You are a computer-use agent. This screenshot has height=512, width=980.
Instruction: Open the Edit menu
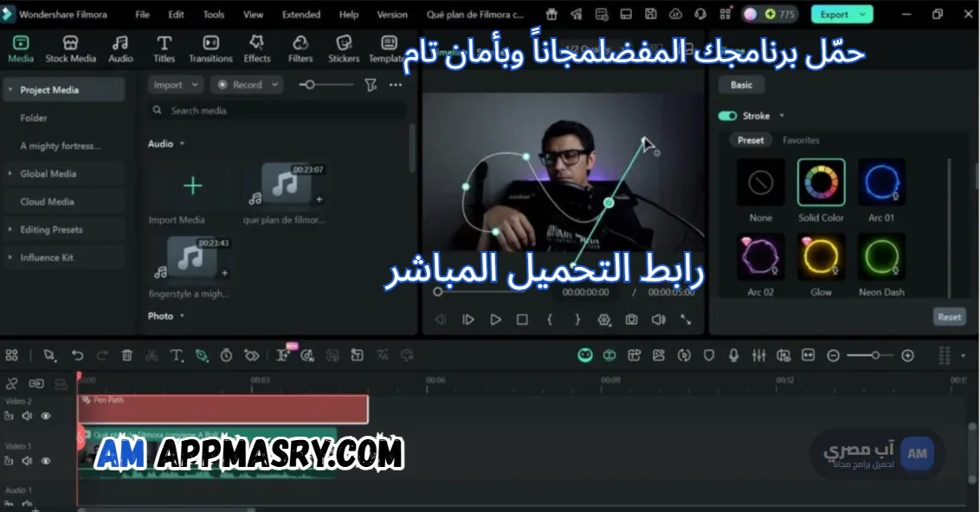(177, 15)
